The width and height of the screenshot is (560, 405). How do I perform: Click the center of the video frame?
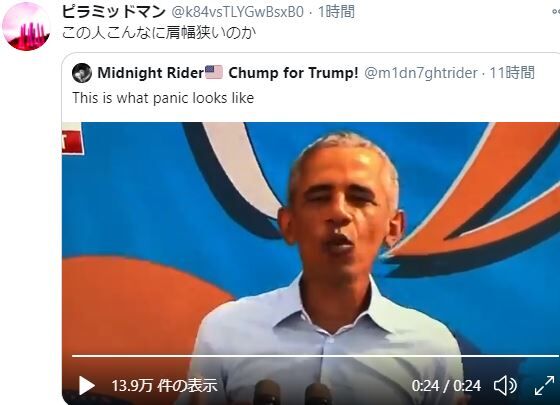tap(311, 264)
